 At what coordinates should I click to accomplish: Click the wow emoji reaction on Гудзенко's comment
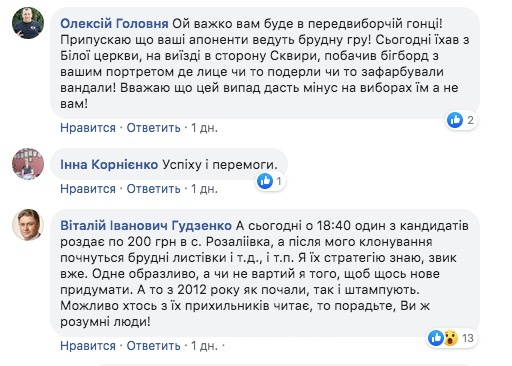click(451, 338)
